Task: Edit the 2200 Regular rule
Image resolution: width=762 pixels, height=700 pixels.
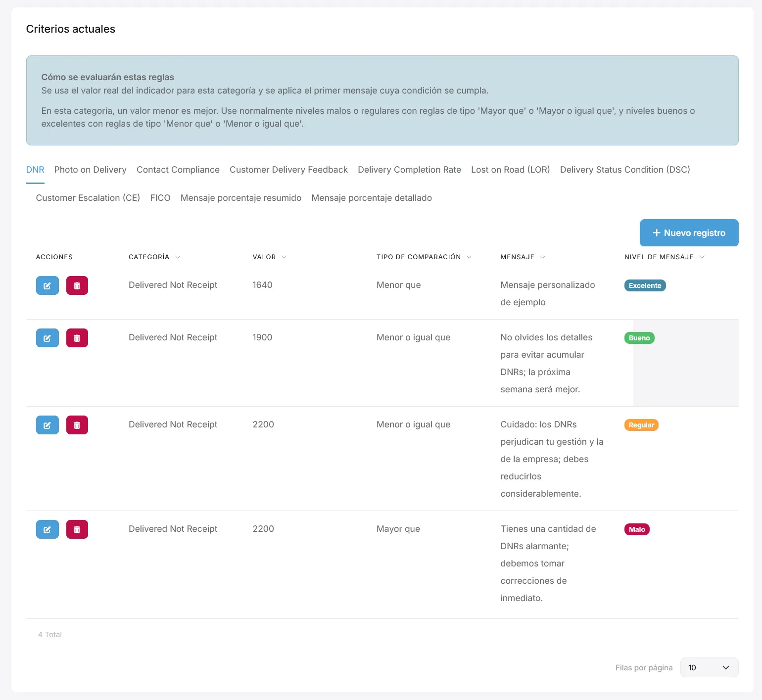Action: [48, 425]
